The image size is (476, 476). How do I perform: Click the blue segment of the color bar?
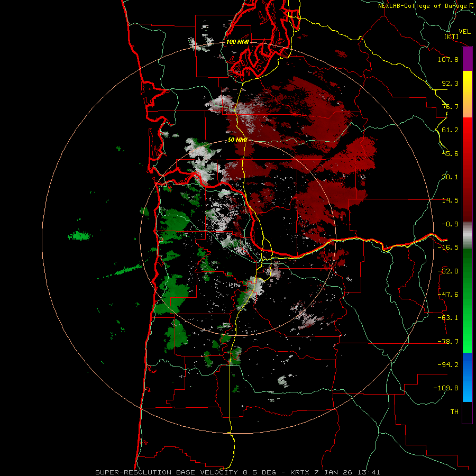tap(467, 377)
